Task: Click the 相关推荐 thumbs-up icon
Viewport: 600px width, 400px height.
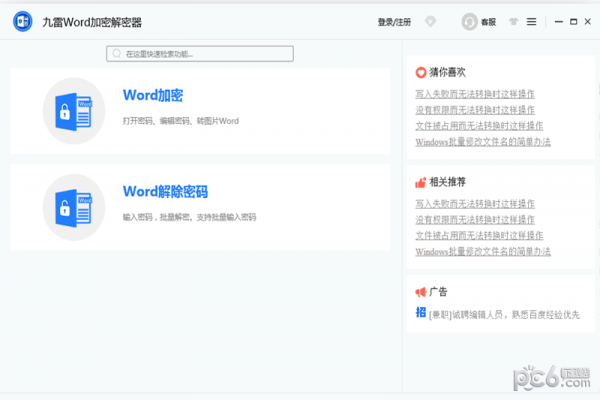Action: [x=421, y=183]
